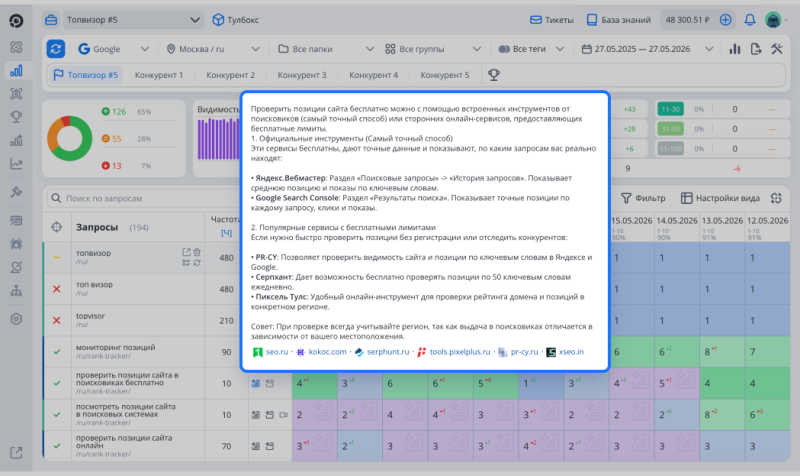Toggle the check mark for мониторинг позиций
The height and width of the screenshot is (476, 800).
tap(57, 352)
